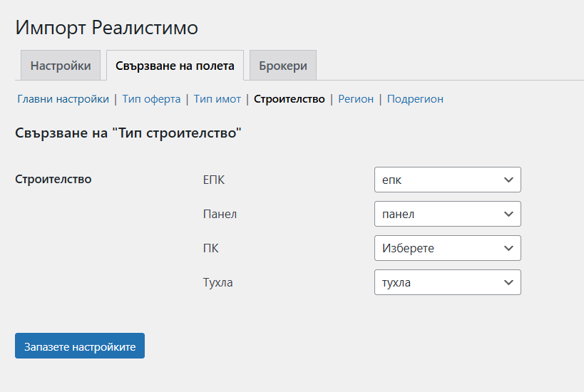Navigate to Тип имот link

tap(217, 99)
